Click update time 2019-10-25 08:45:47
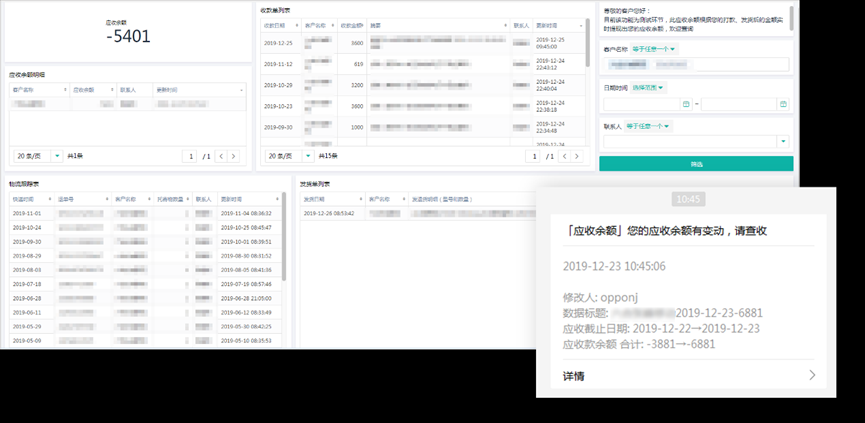 click(x=246, y=227)
